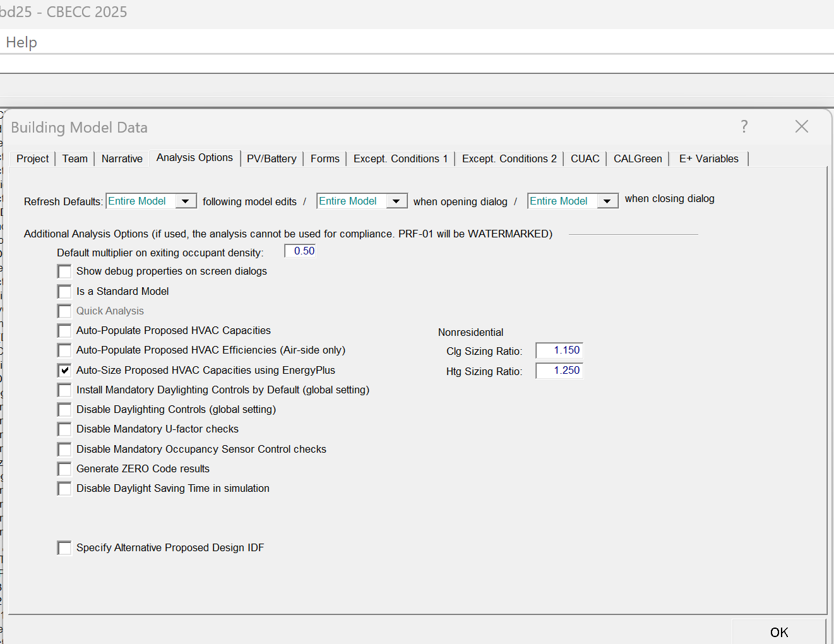Check Specify Alternative Proposed Design IDF
This screenshot has height=644, width=834.
[64, 548]
